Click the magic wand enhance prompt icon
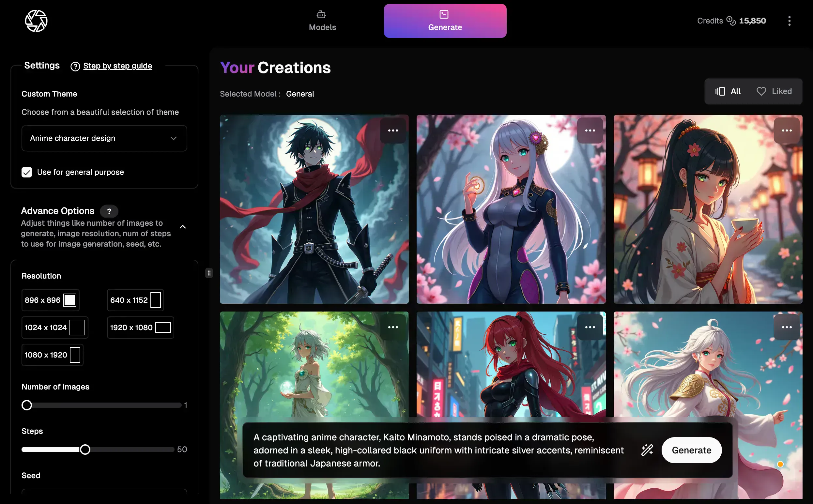The height and width of the screenshot is (504, 813). tap(647, 450)
